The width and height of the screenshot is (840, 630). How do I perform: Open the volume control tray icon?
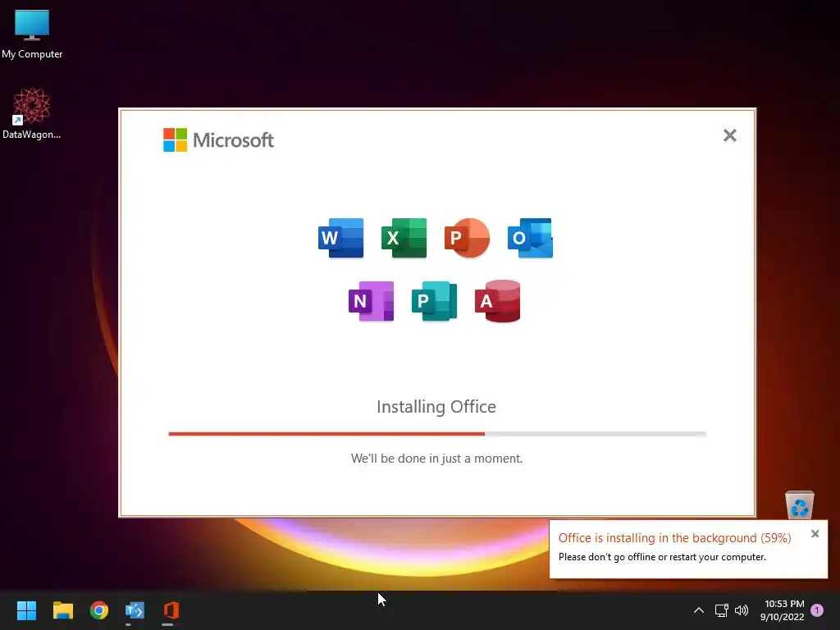coord(742,610)
